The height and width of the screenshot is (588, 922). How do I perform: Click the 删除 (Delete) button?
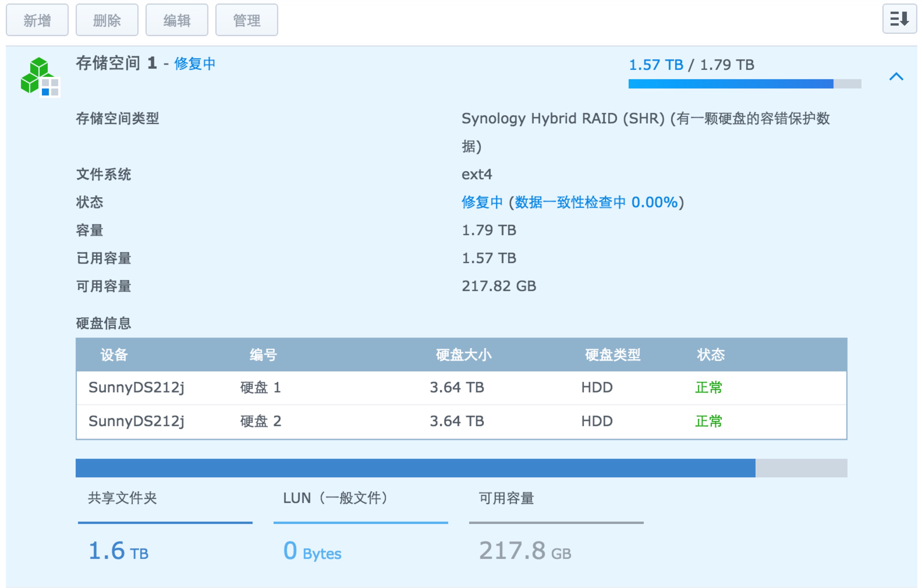pyautogui.click(x=107, y=20)
